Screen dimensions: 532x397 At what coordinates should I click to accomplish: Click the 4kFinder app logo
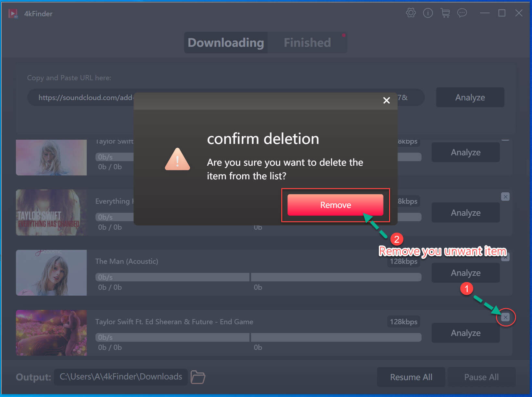(13, 14)
